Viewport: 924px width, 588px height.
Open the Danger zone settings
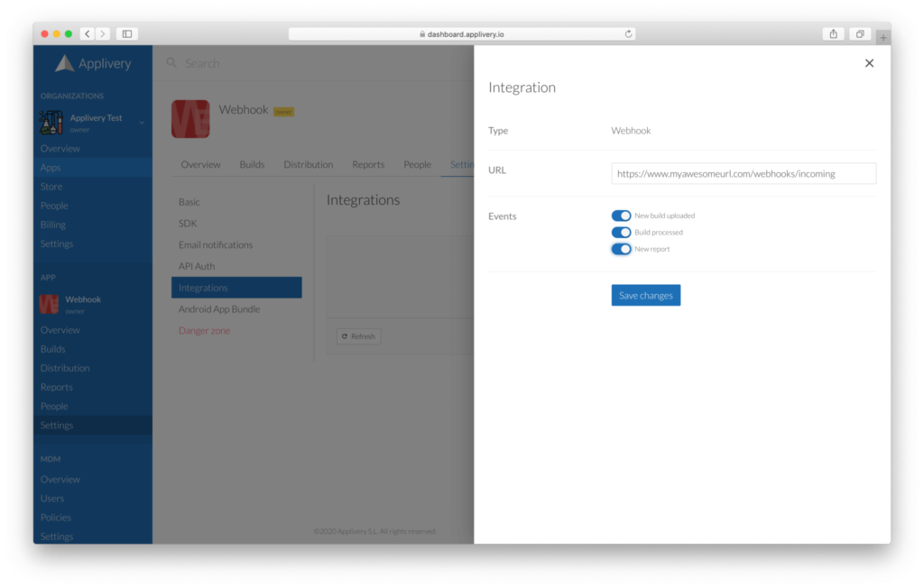[236, 331]
